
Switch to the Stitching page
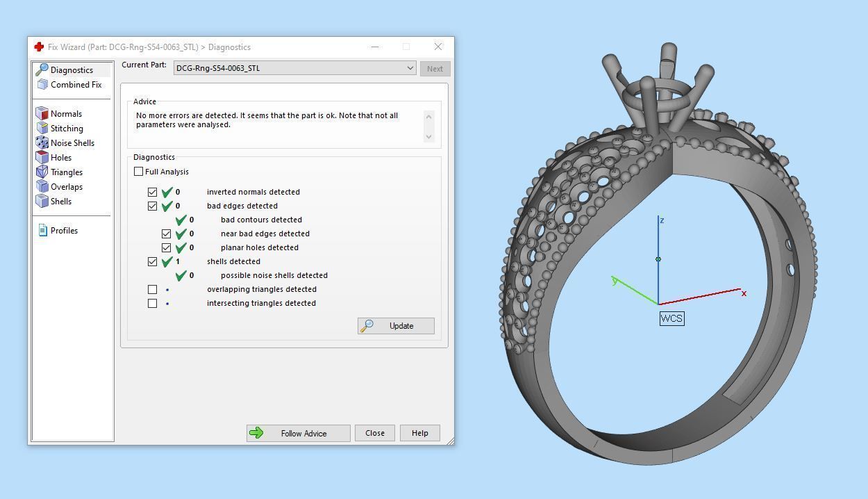coord(67,128)
